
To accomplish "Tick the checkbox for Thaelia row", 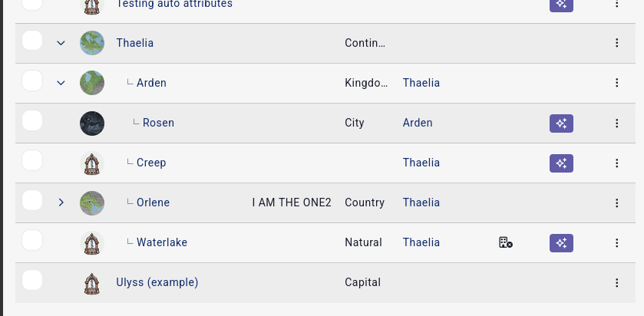I will coord(31,42).
